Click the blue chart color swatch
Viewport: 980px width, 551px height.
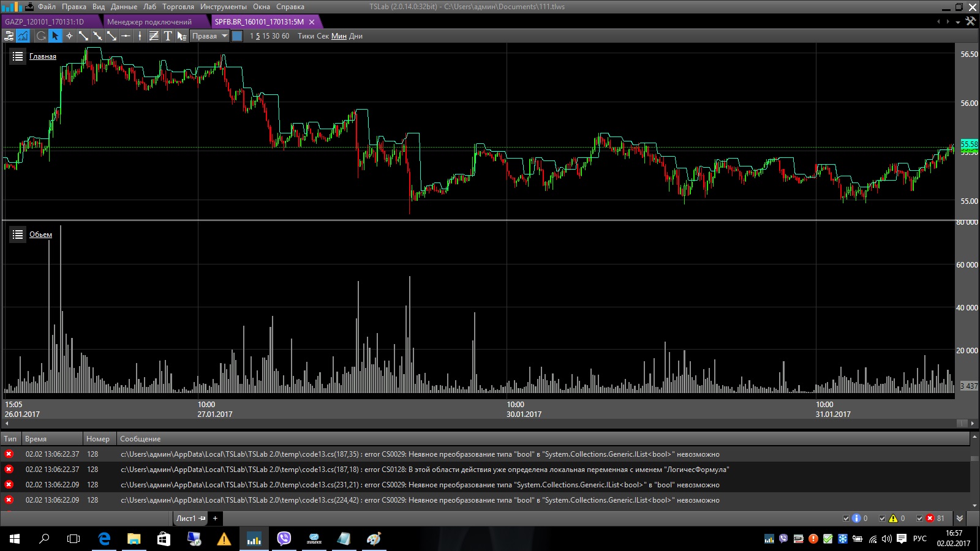237,36
